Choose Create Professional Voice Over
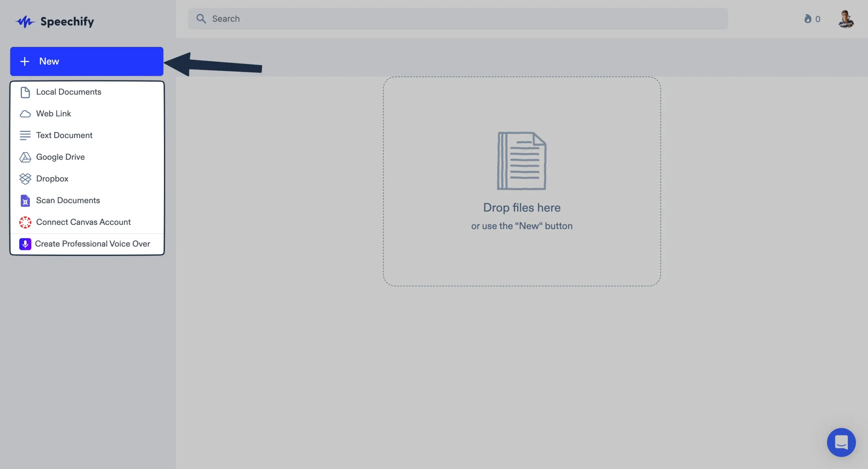 tap(87, 244)
